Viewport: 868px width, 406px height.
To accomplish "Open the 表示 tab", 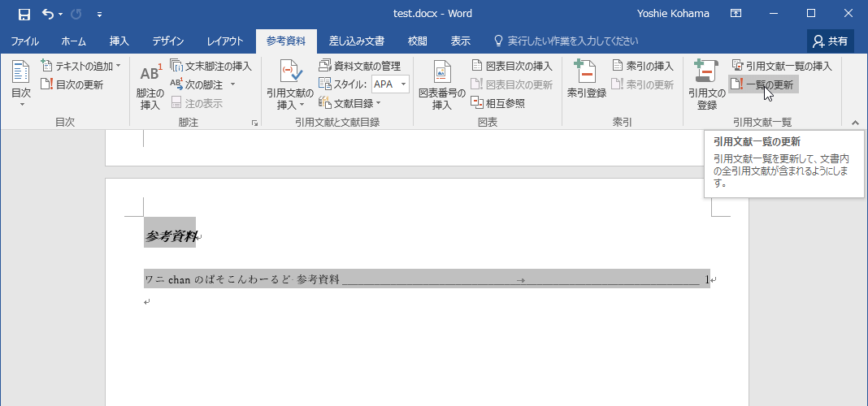I will (461, 41).
